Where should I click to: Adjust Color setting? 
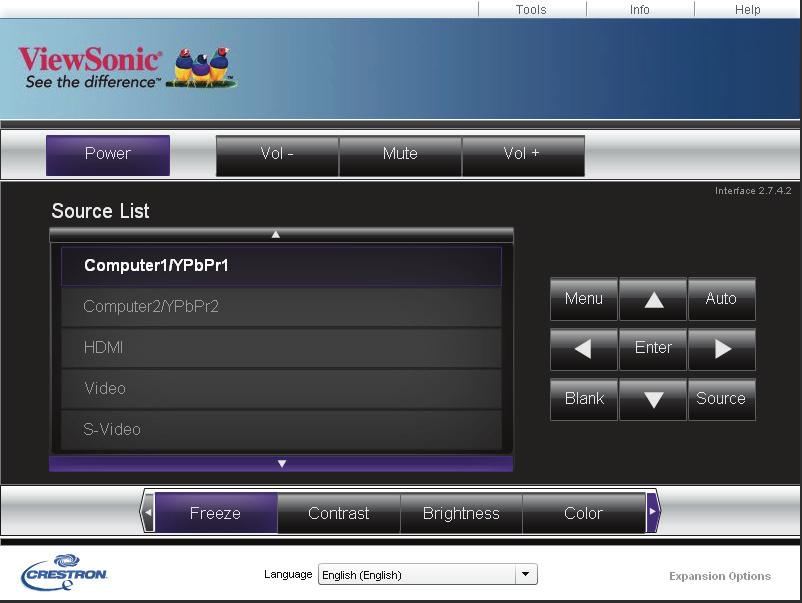(x=584, y=513)
